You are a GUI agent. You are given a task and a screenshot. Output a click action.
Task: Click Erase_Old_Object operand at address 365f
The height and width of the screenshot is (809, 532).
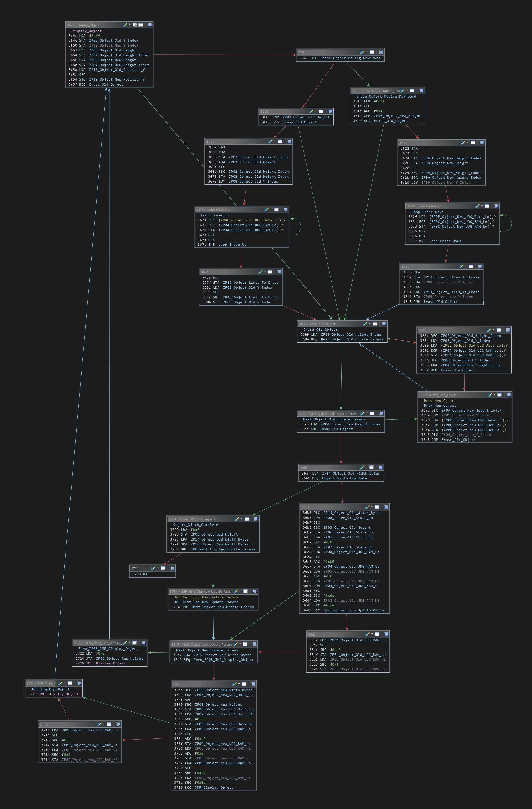(x=106, y=85)
